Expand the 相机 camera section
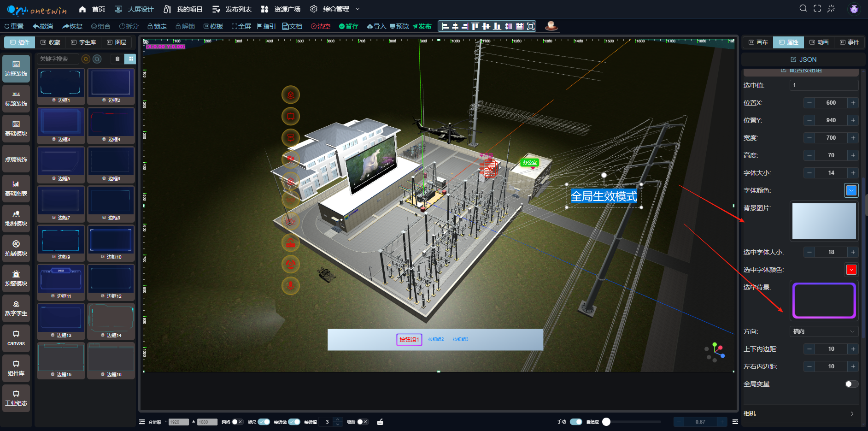 tap(800, 413)
